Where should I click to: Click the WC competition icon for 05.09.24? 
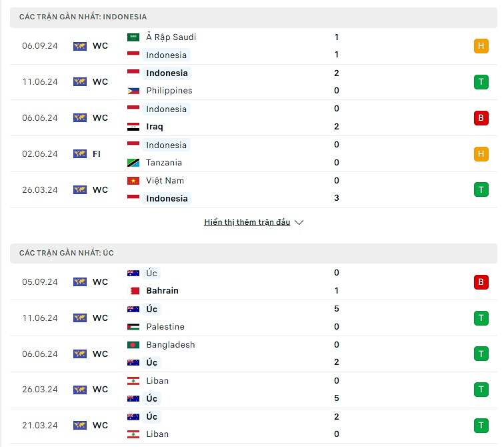(80, 282)
